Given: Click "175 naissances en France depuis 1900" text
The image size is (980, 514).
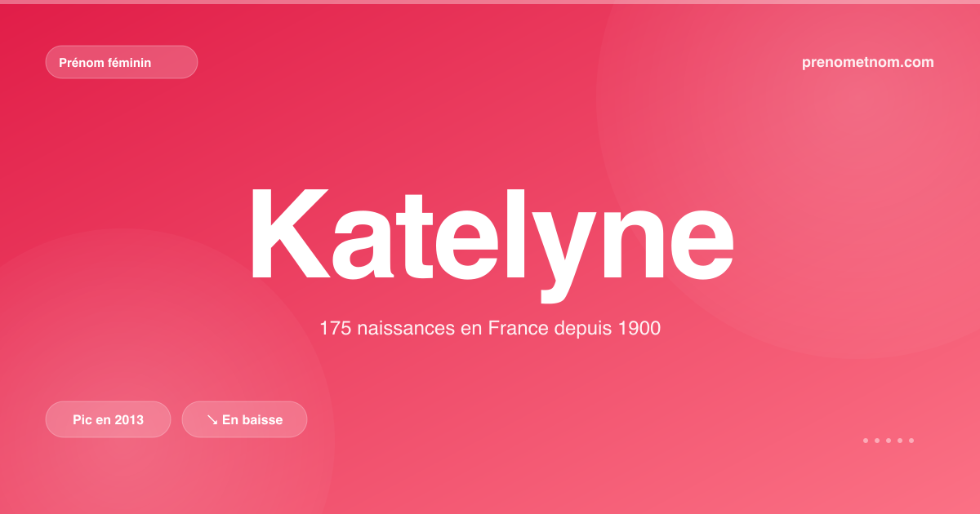Looking at the screenshot, I should pyautogui.click(x=490, y=329).
